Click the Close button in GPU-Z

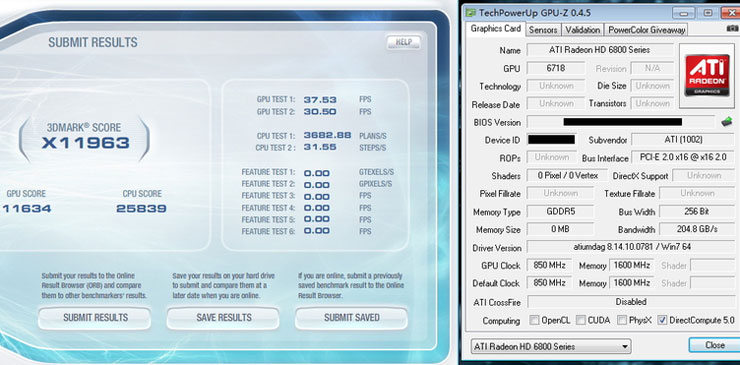pos(714,345)
